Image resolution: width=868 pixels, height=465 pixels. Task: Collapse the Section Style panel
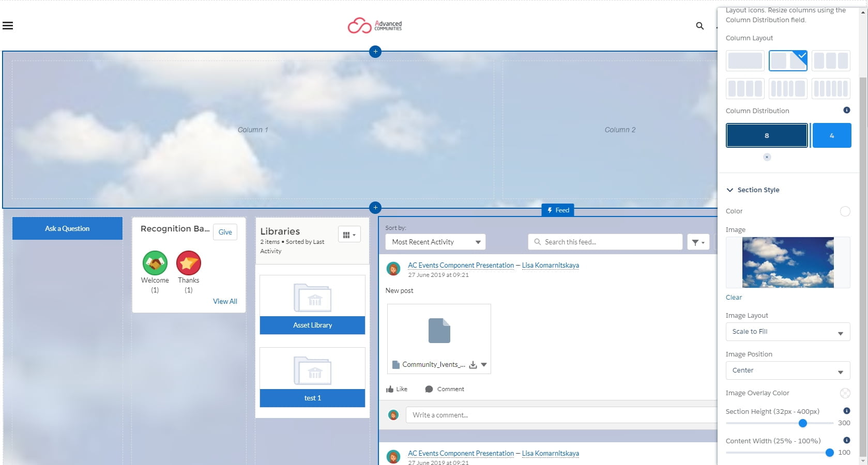click(x=729, y=190)
